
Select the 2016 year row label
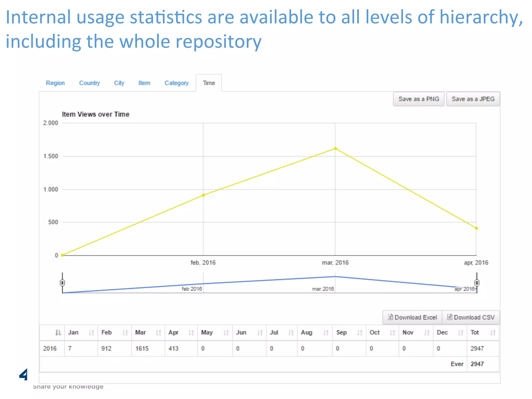50,349
